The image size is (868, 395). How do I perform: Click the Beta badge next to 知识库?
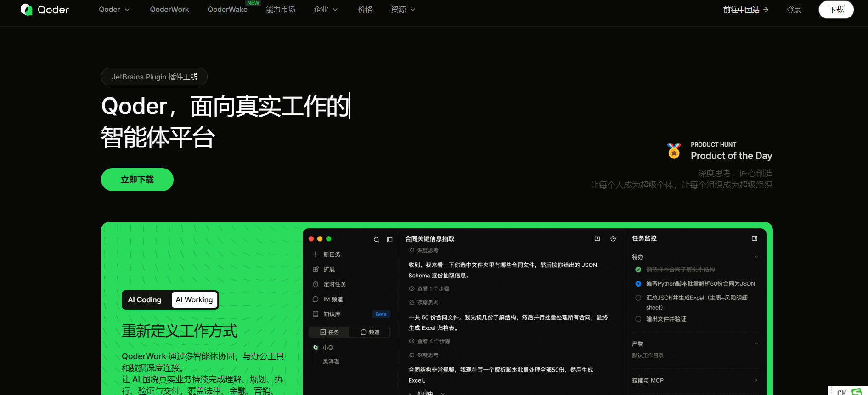381,314
